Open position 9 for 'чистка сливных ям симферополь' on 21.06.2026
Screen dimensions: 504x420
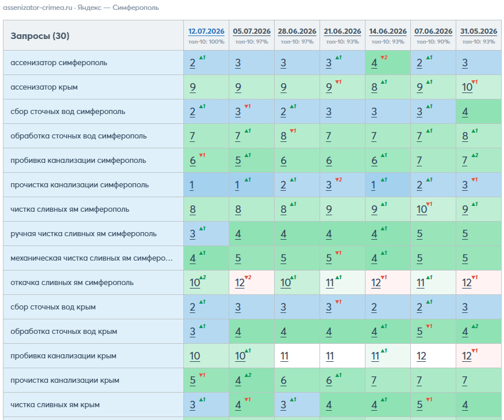coord(329,209)
